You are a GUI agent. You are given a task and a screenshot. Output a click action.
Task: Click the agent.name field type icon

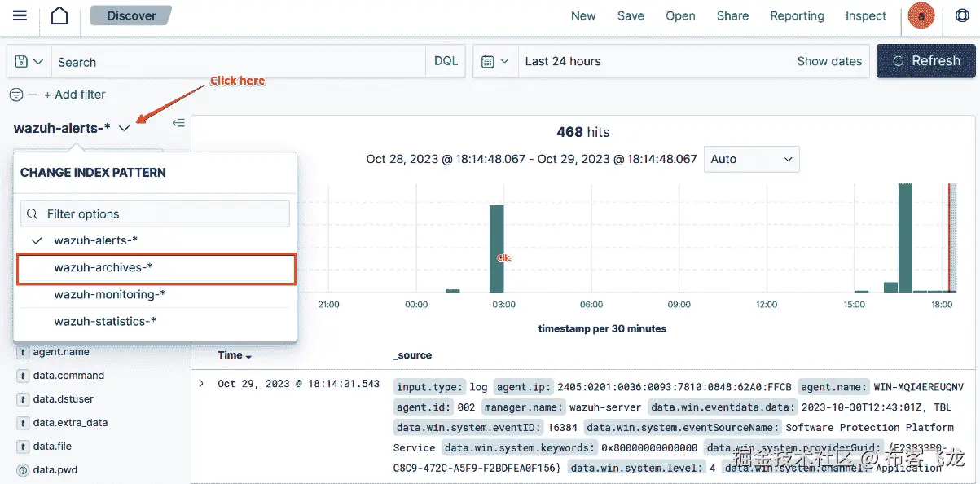pos(23,353)
